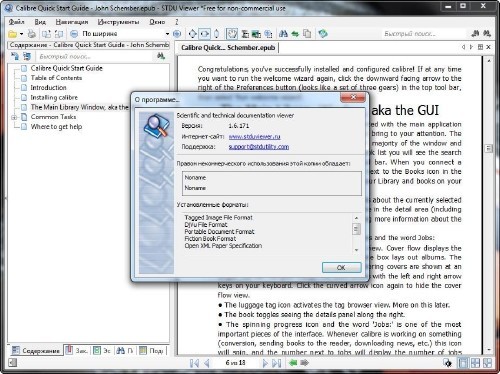Jump to the first page
500x374 pixels.
(194, 363)
